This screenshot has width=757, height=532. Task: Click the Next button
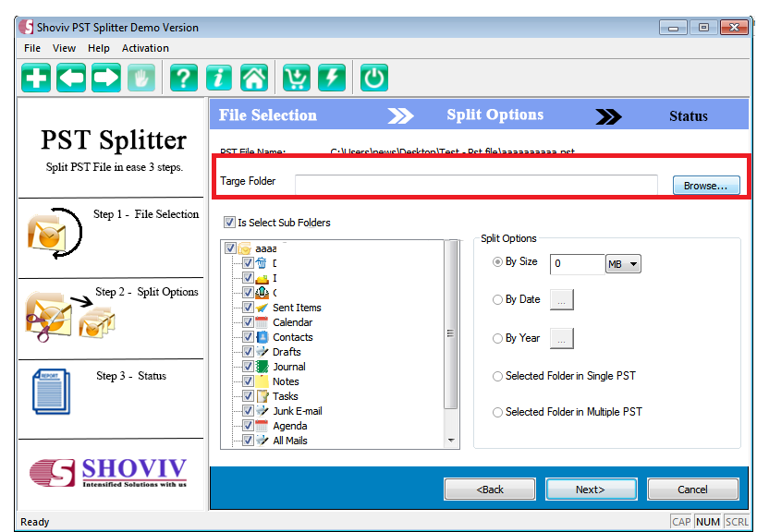click(591, 489)
